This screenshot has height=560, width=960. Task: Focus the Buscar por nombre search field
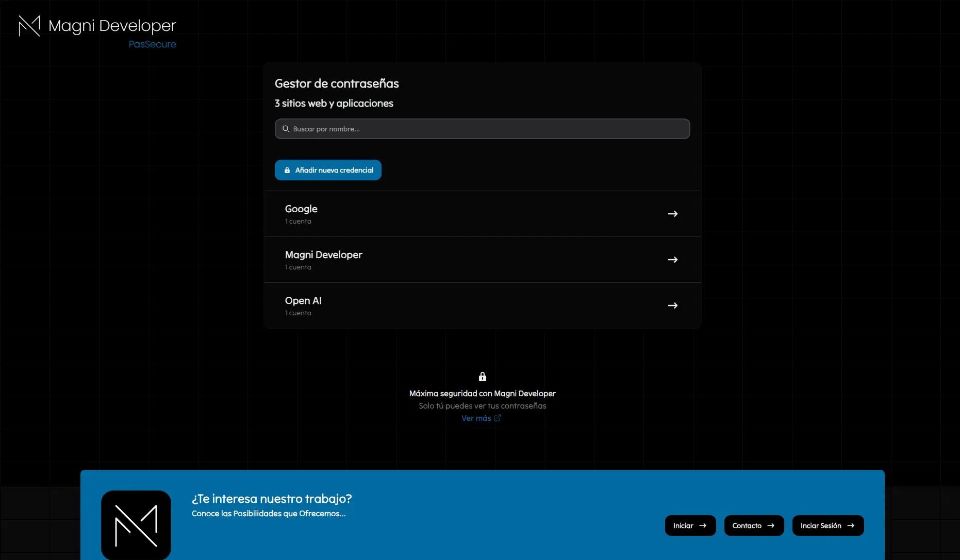(x=482, y=129)
